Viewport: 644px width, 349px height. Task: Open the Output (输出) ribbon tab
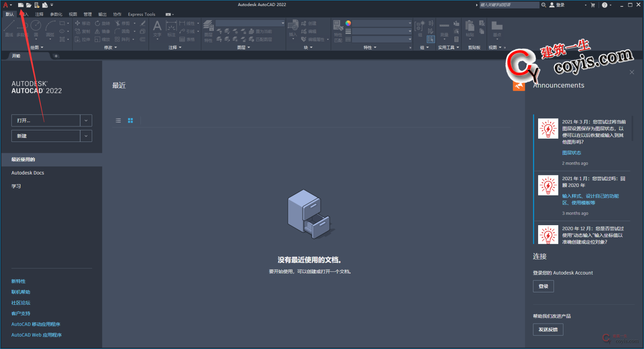102,14
